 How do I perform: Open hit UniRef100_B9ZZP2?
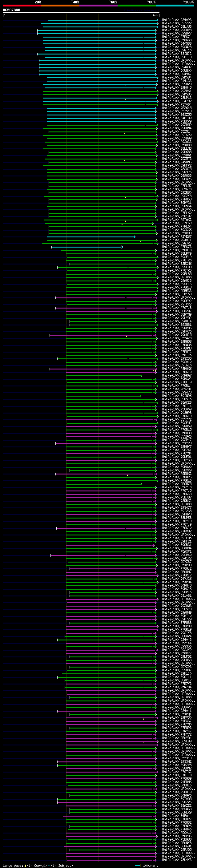click(177, 23)
